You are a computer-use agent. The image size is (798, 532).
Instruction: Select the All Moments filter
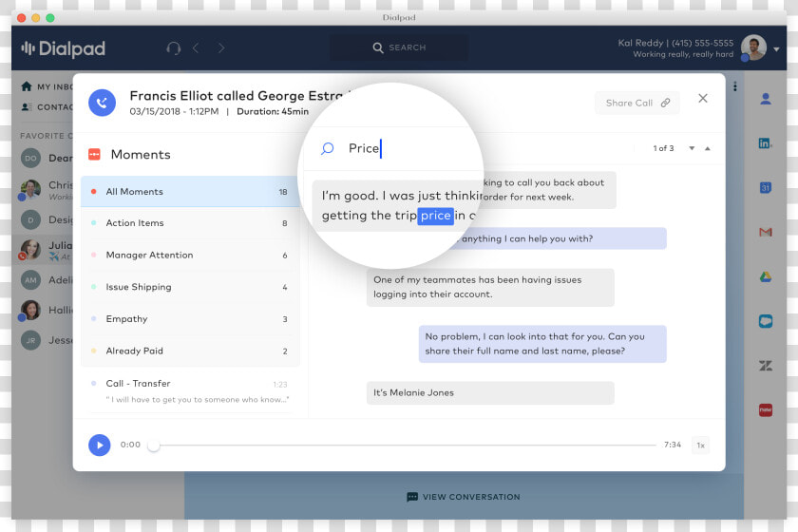[x=190, y=191]
